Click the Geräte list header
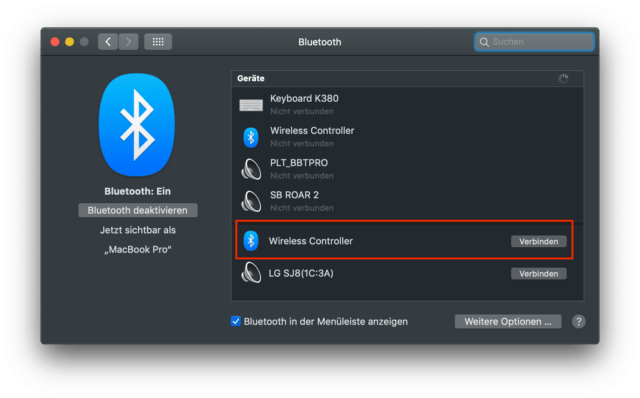 pyautogui.click(x=407, y=79)
